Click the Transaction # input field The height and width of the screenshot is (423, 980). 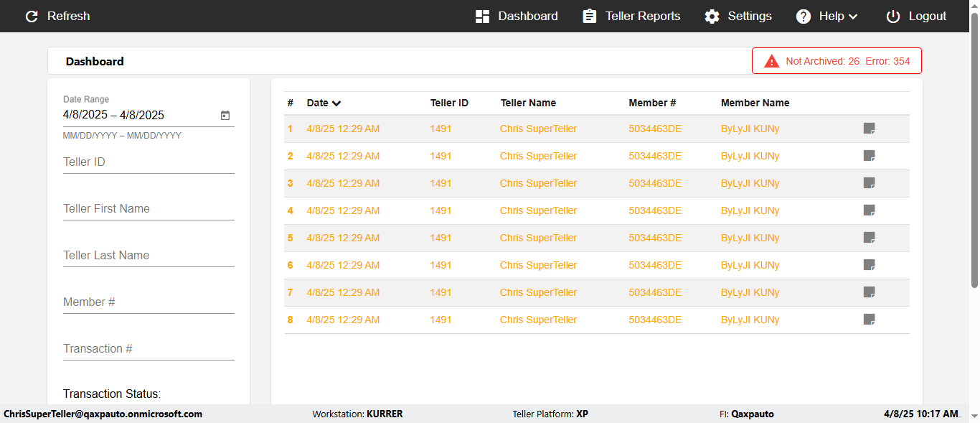click(x=149, y=349)
